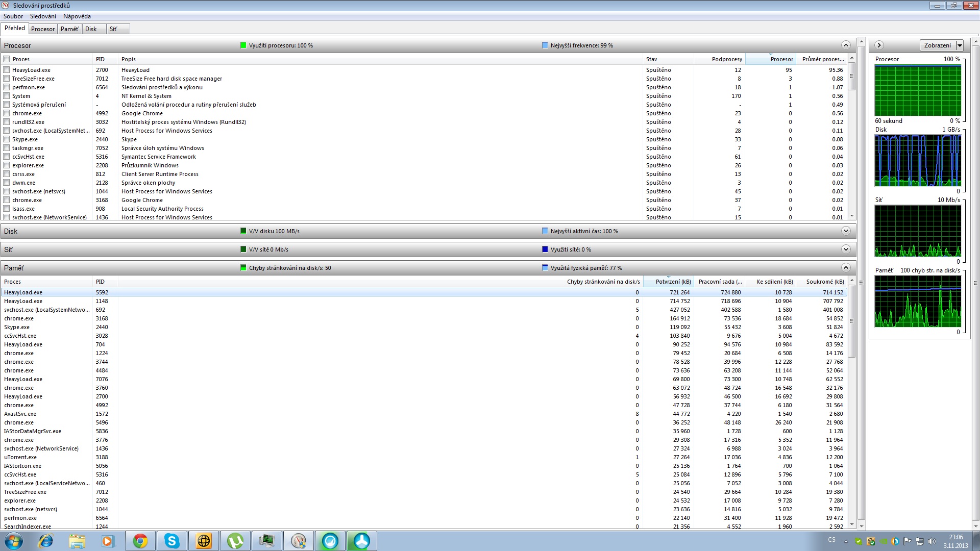Switch to Skype taskbar button

[x=172, y=541]
